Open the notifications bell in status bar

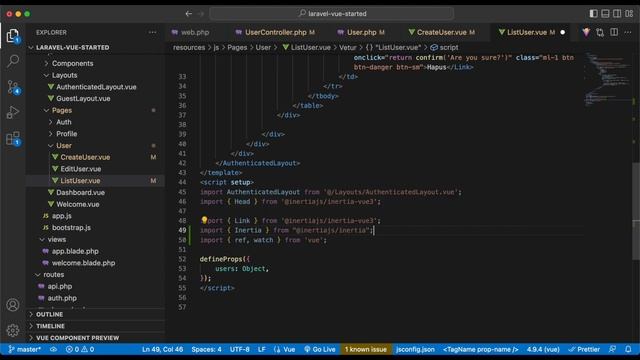click(x=628, y=349)
